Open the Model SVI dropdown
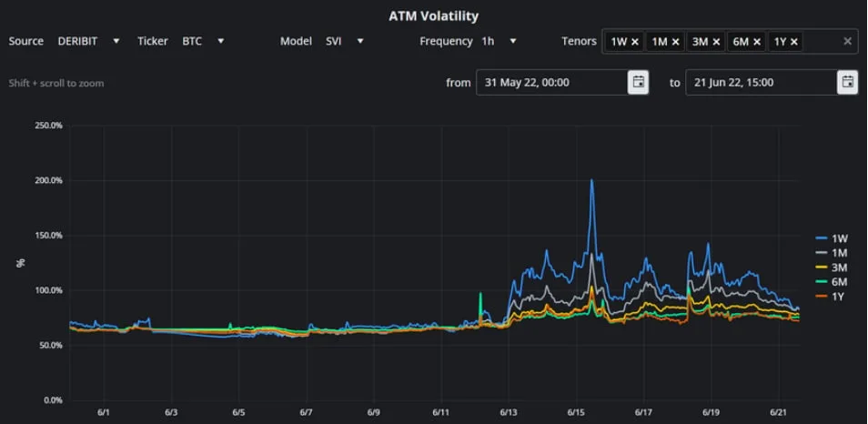Image resolution: width=868 pixels, height=424 pixels. click(344, 41)
